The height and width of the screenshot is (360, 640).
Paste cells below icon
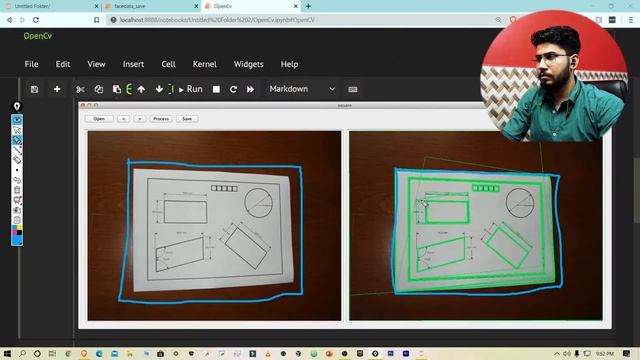pos(117,89)
